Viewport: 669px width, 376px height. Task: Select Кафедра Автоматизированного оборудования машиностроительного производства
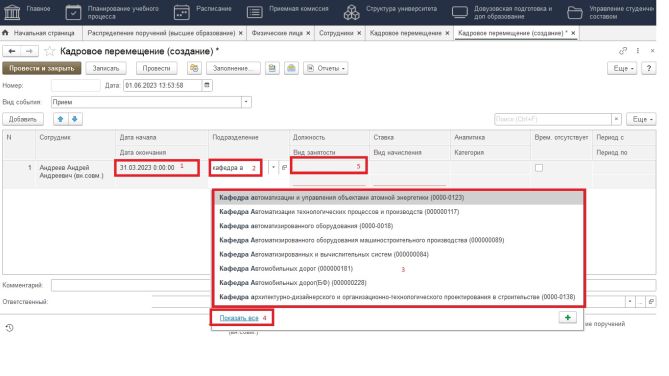pyautogui.click(x=398, y=240)
